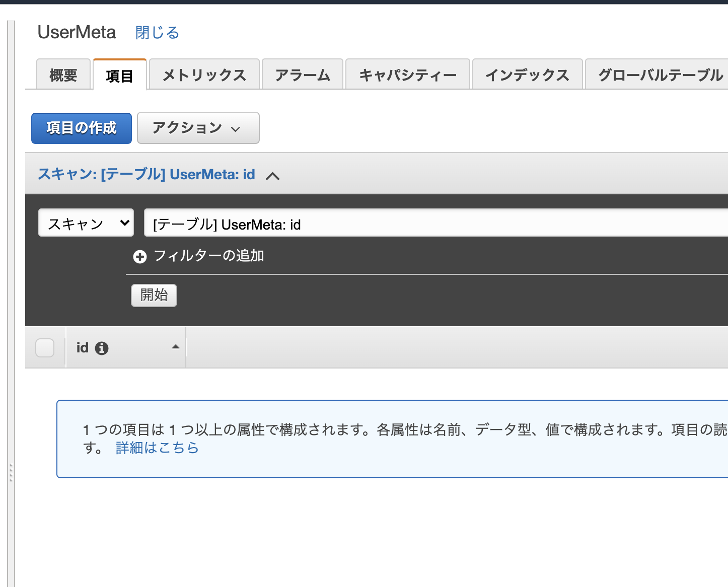Open the インデックス tab

coord(527,74)
